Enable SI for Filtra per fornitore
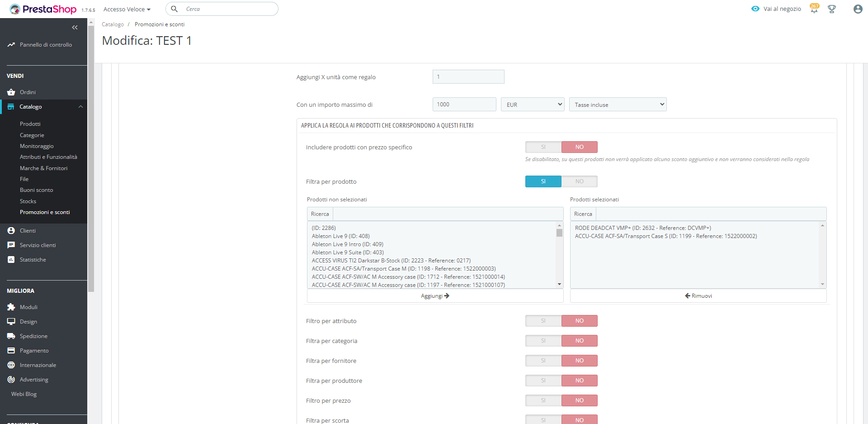Image resolution: width=868 pixels, height=424 pixels. point(543,361)
